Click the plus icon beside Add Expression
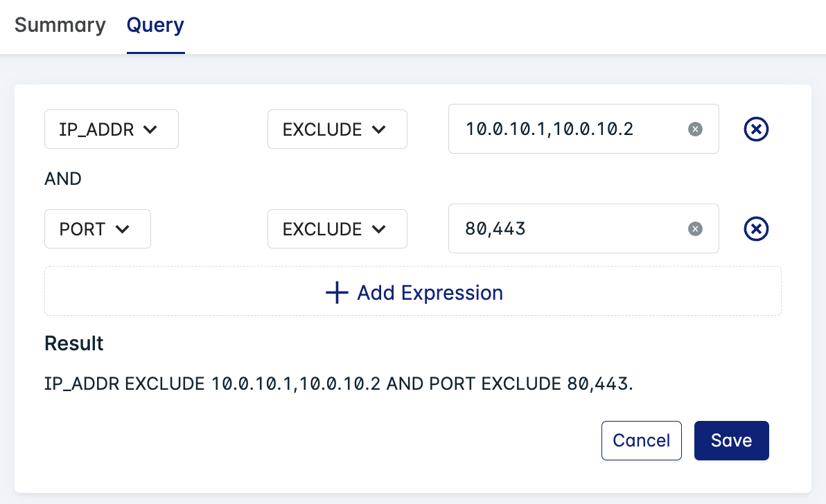The width and height of the screenshot is (826, 504). (337, 293)
